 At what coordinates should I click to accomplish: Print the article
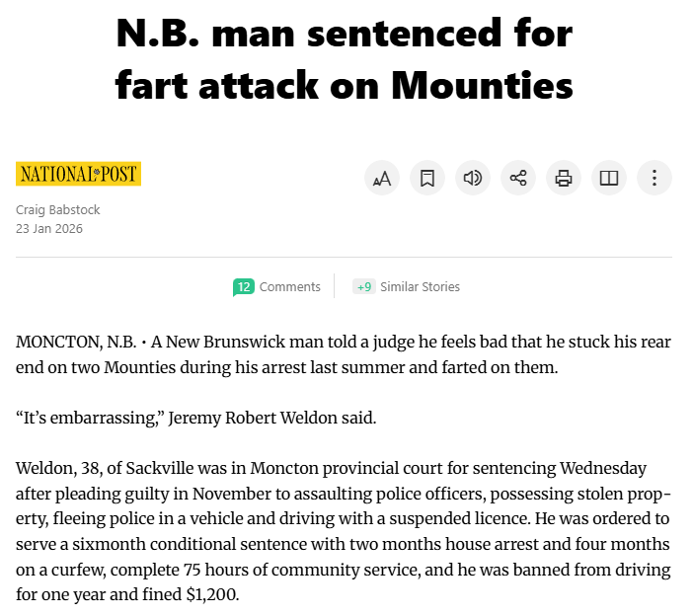pos(564,179)
